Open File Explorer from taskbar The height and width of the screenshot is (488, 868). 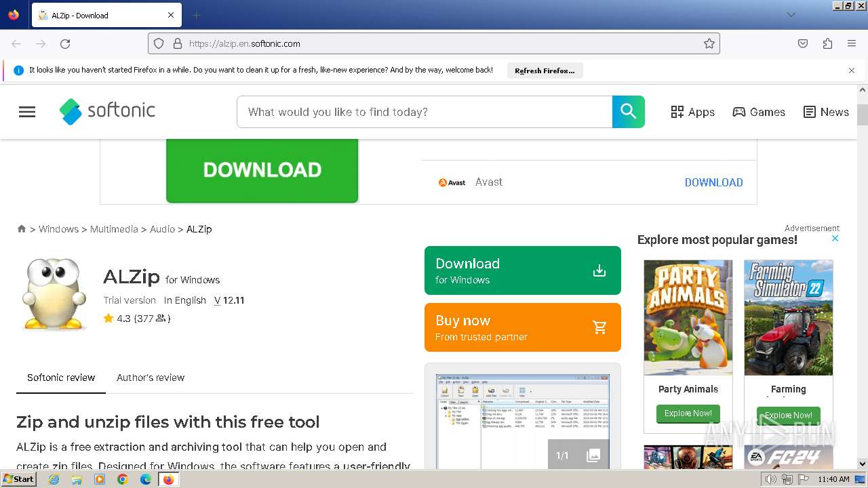[77, 479]
